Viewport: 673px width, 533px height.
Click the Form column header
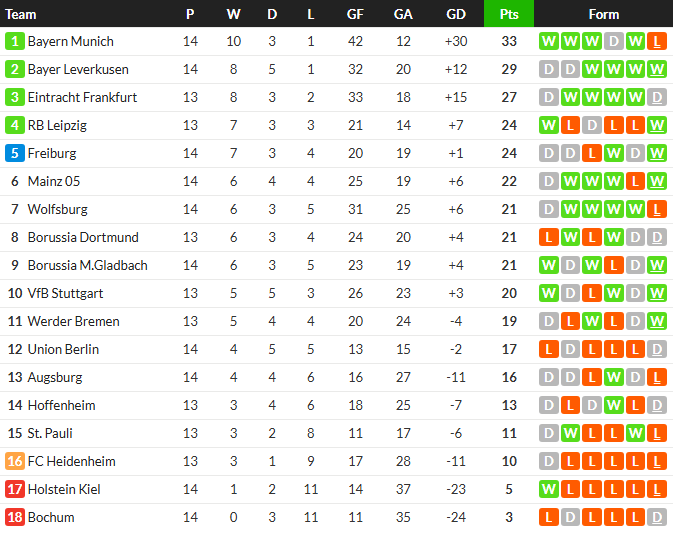coord(603,14)
